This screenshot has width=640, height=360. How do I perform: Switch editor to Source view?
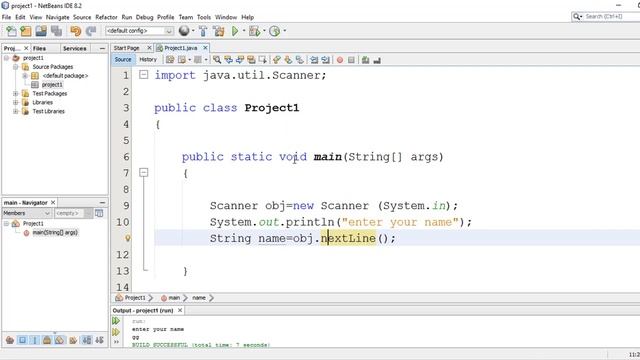click(x=123, y=60)
